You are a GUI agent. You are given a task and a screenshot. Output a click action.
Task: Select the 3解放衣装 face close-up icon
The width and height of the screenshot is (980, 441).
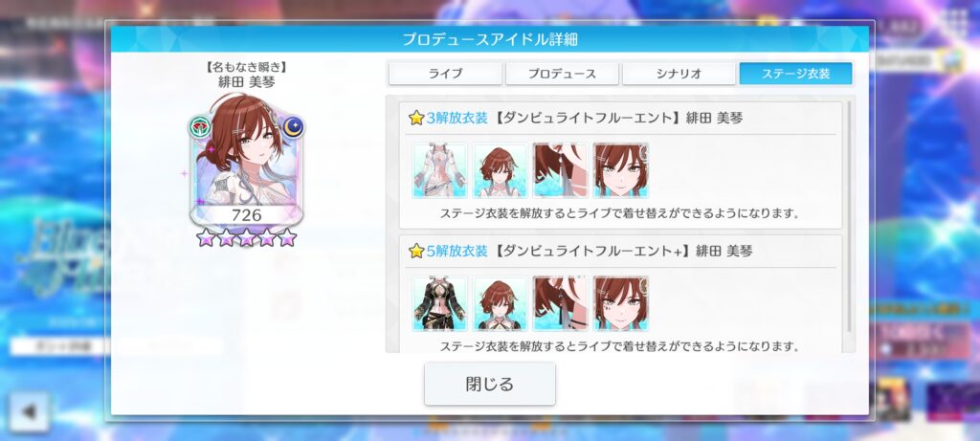[x=621, y=170]
